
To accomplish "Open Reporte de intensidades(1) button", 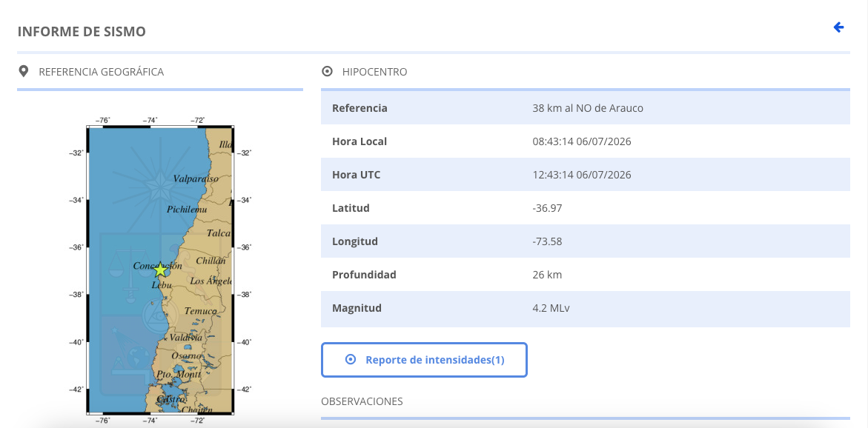I will [x=424, y=360].
